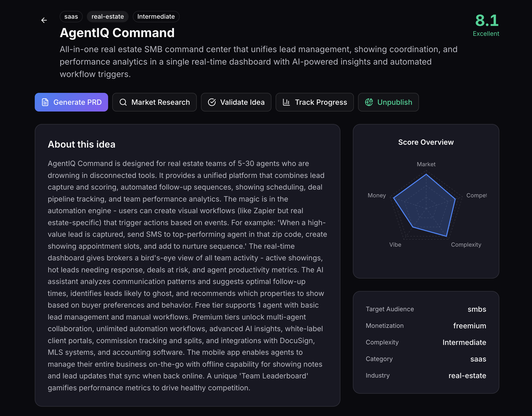This screenshot has height=416, width=532.
Task: Click the freemium monetization value
Action: pos(470,326)
